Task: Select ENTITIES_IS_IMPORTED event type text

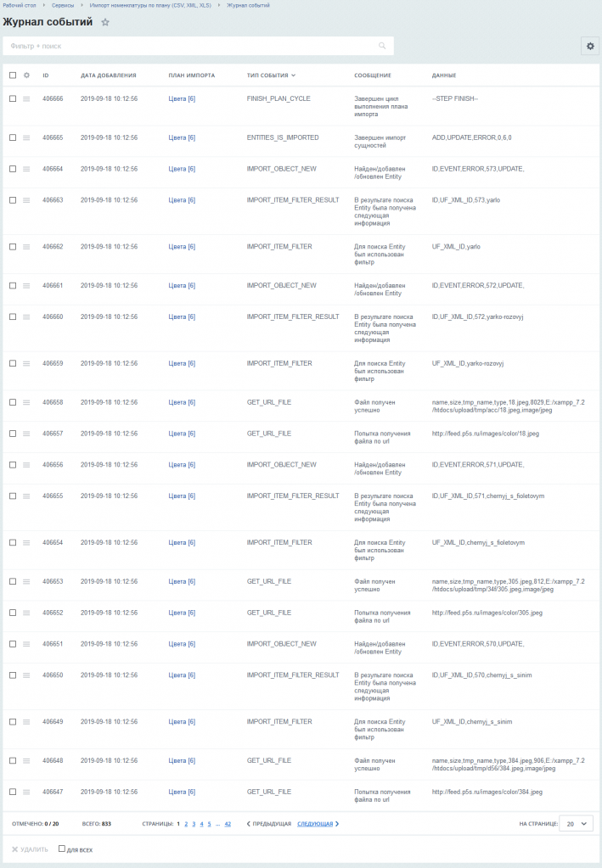Action: (283, 137)
